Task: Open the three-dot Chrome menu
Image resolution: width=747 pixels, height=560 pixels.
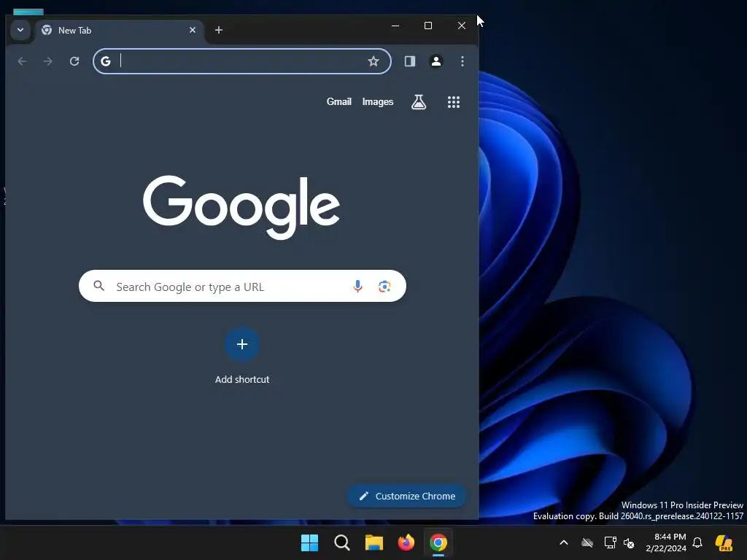Action: pyautogui.click(x=462, y=61)
